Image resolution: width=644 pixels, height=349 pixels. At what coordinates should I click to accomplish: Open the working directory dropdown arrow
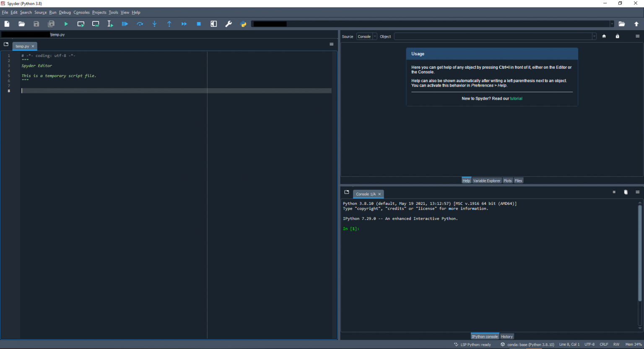click(612, 24)
